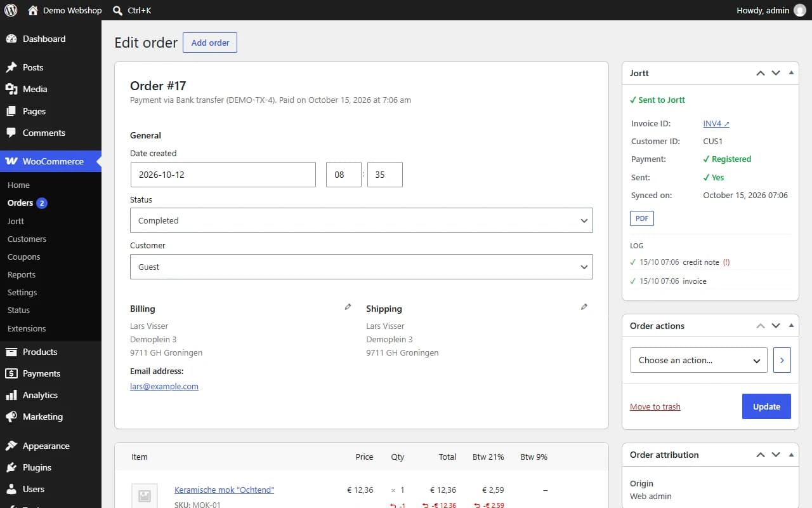Viewport: 812px width, 508px height.
Task: Click the search magnifier icon
Action: pyautogui.click(x=117, y=10)
